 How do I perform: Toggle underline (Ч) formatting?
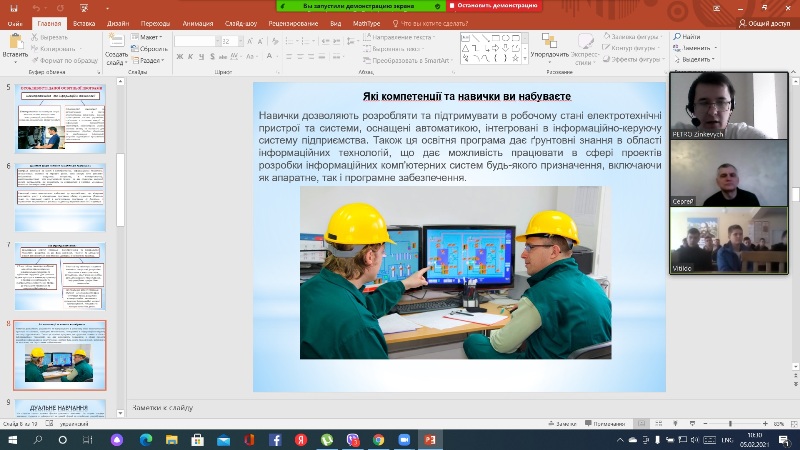coord(202,57)
